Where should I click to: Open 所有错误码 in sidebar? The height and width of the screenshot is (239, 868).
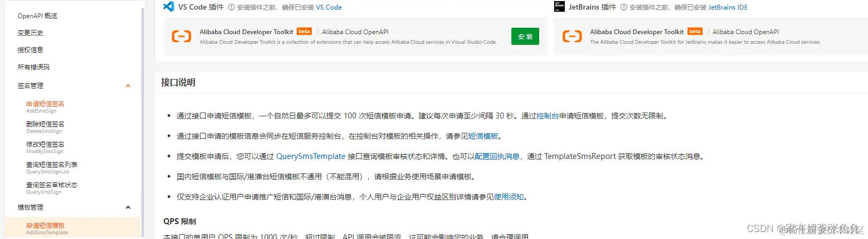[34, 67]
